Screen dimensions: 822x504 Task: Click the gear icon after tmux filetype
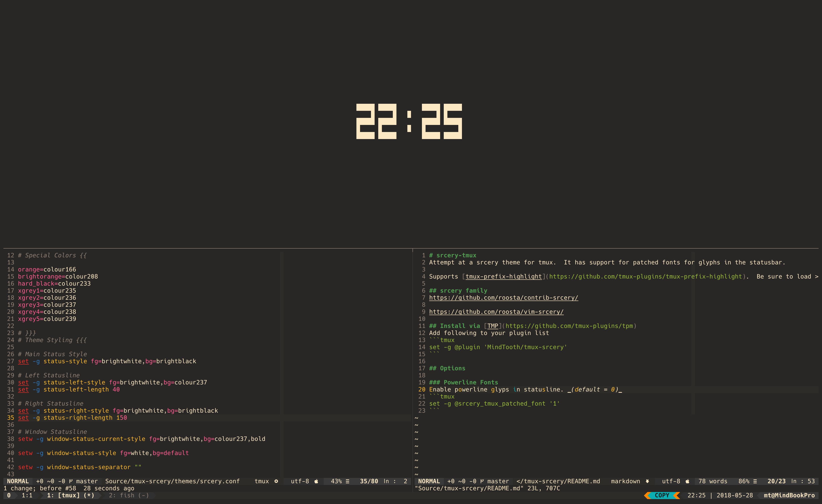pyautogui.click(x=276, y=481)
